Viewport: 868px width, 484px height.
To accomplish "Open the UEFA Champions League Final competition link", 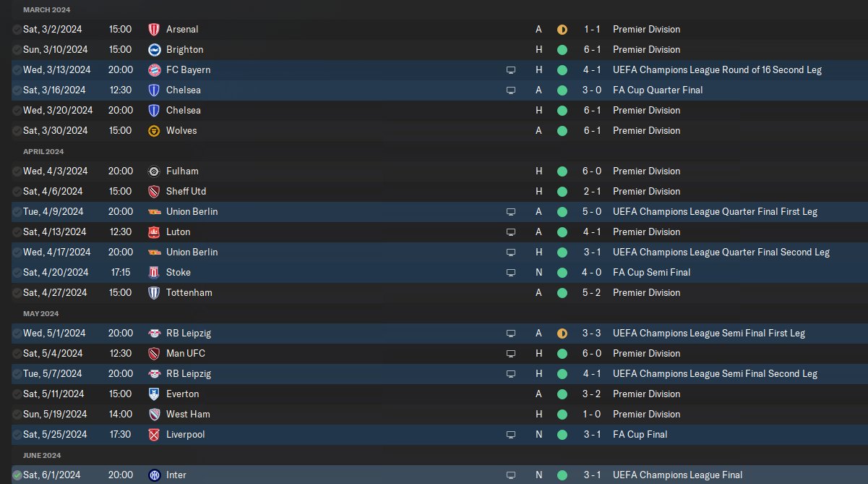I will (x=677, y=475).
